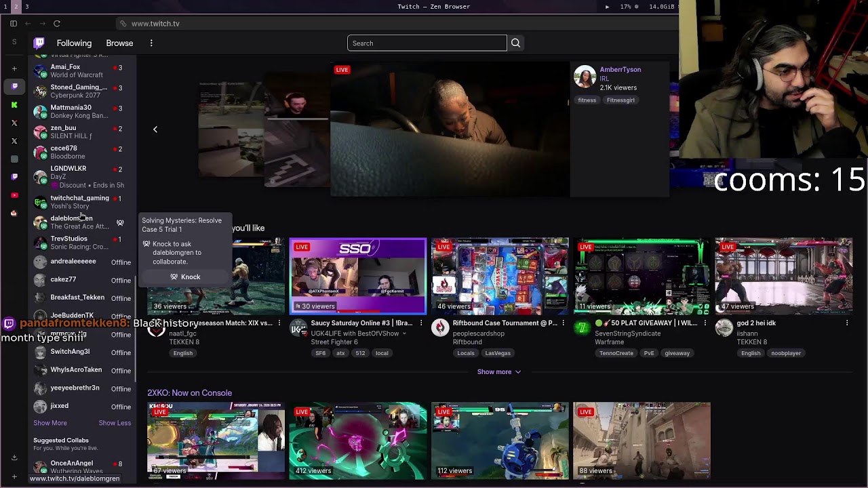Click the Twitch search input field

(427, 43)
